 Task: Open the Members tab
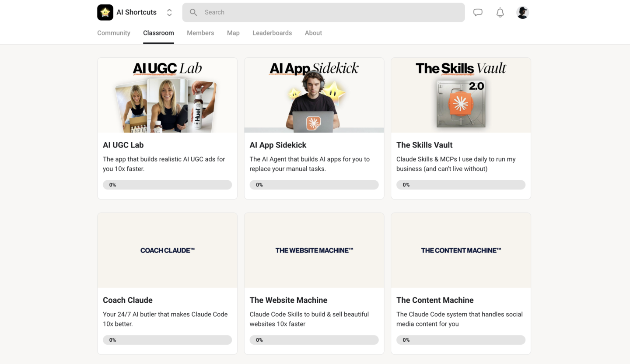(x=200, y=33)
